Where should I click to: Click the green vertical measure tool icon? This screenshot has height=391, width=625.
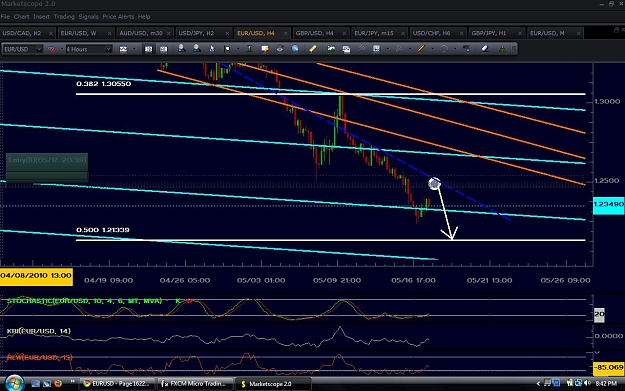click(250, 49)
